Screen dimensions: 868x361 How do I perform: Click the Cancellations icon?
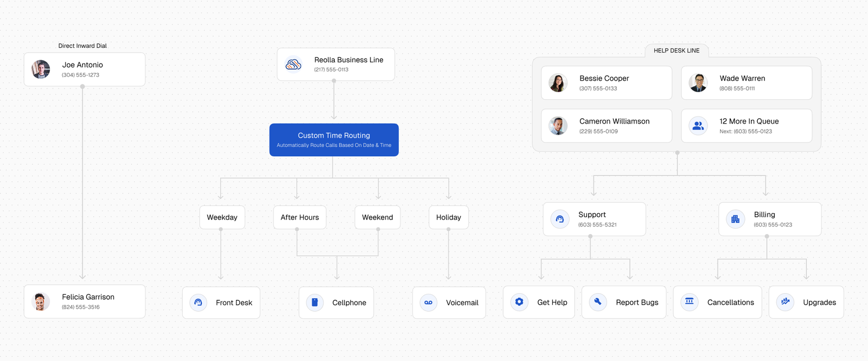tap(689, 302)
